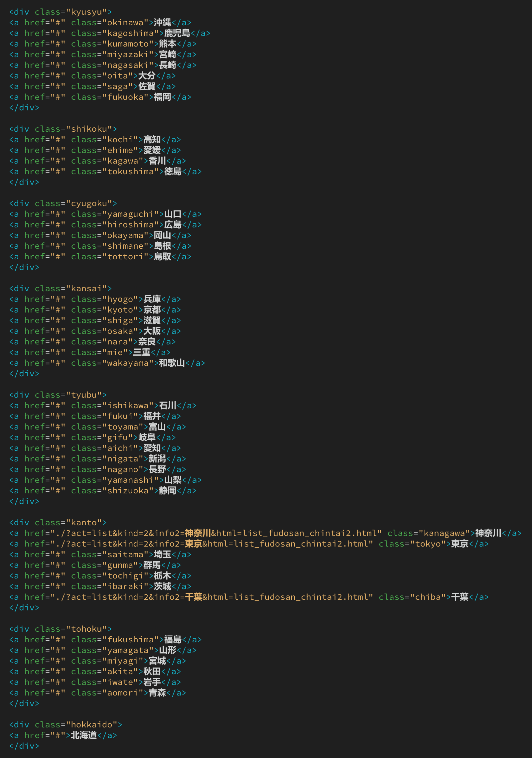
Task: Click the hiroshima 広島 line
Action: 105,225
